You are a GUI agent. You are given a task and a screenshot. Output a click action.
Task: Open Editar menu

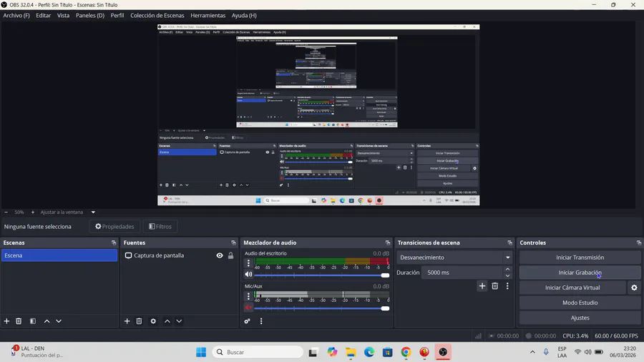pos(43,15)
